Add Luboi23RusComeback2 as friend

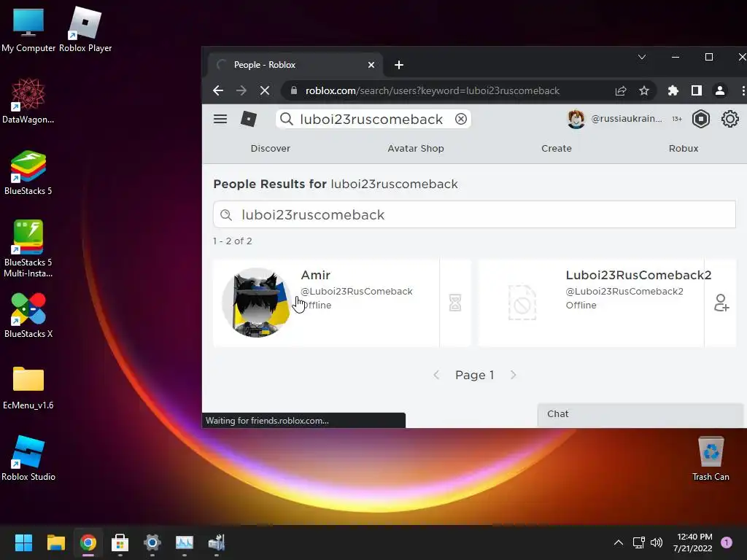click(721, 303)
